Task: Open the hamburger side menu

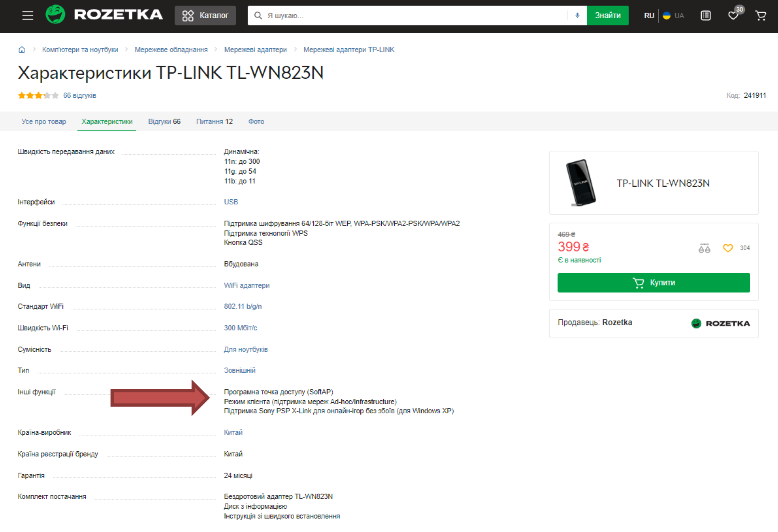Action: click(x=27, y=15)
